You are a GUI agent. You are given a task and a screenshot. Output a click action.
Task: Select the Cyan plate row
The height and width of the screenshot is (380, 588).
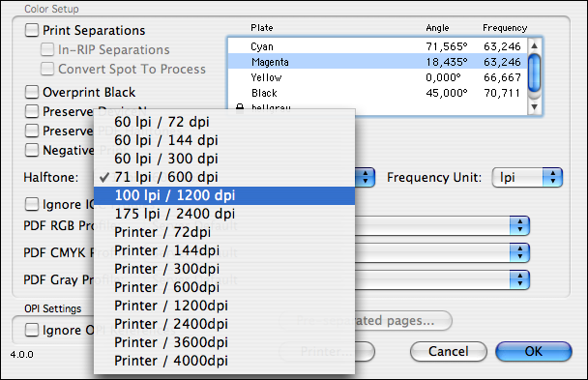click(377, 46)
